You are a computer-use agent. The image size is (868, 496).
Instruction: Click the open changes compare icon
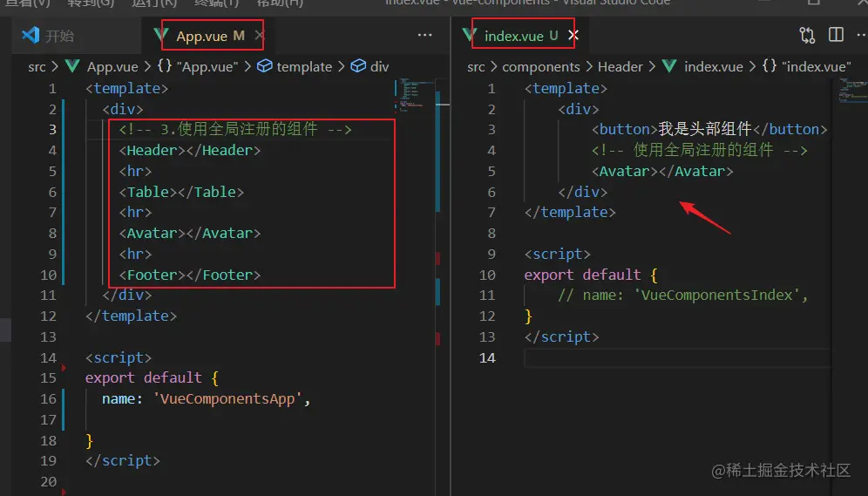point(807,36)
